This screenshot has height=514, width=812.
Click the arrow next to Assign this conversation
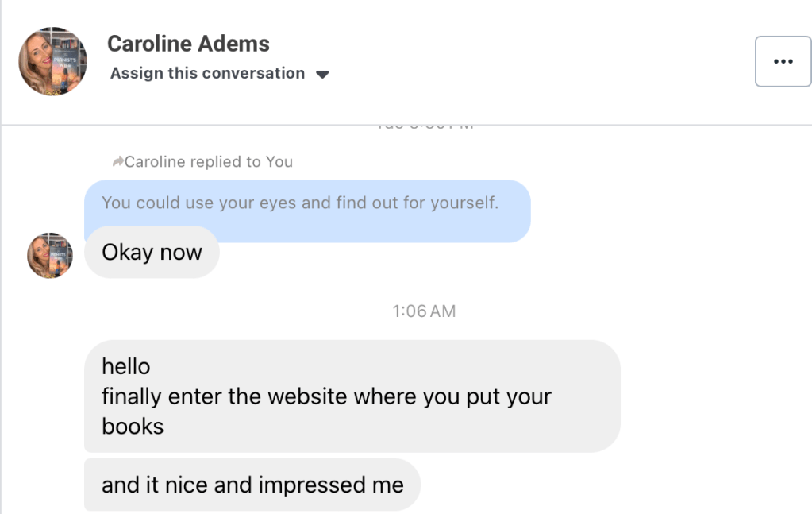322,75
